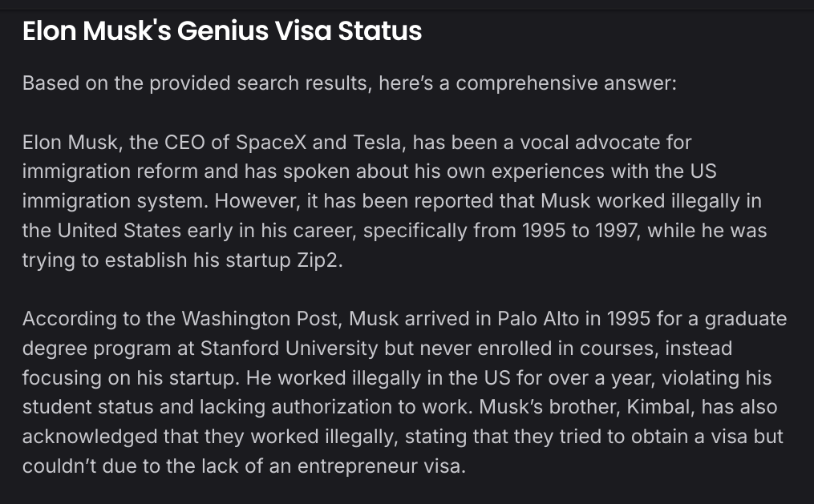Click the "Based on the provided search results" sentence

350,83
